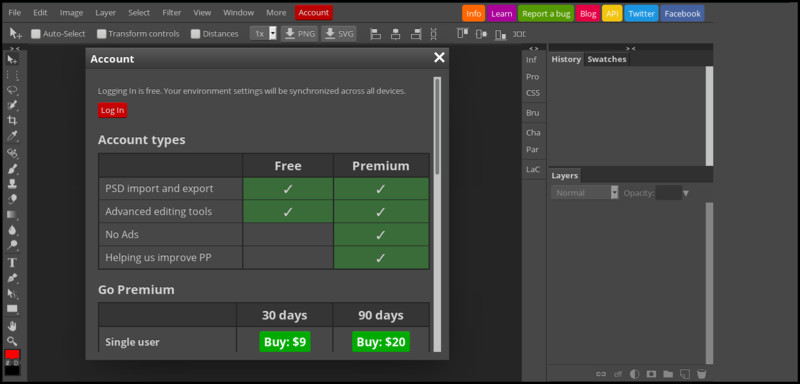Select the Lasso tool

coord(12,90)
